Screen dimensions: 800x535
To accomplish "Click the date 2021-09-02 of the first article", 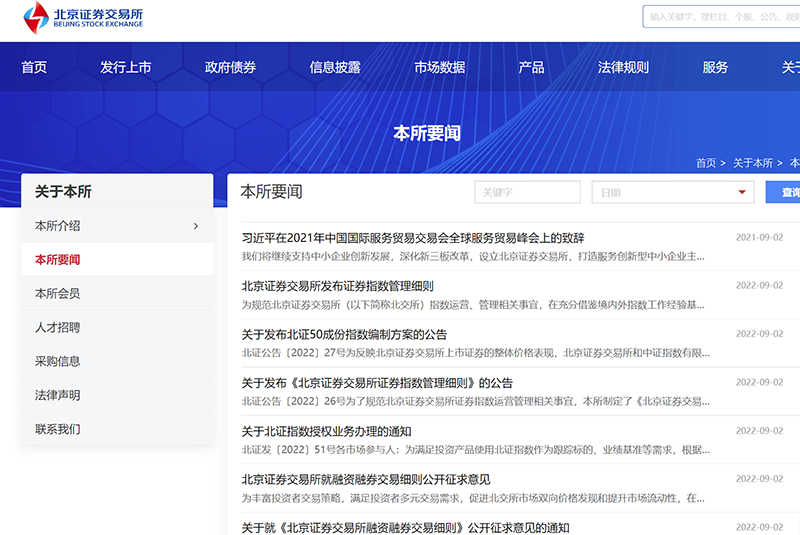I will coord(759,237).
